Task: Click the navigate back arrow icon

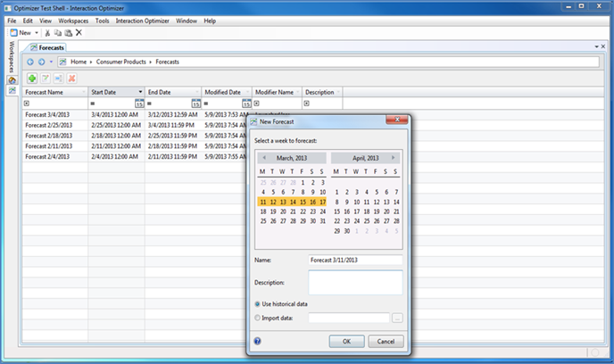Action: (x=30, y=62)
